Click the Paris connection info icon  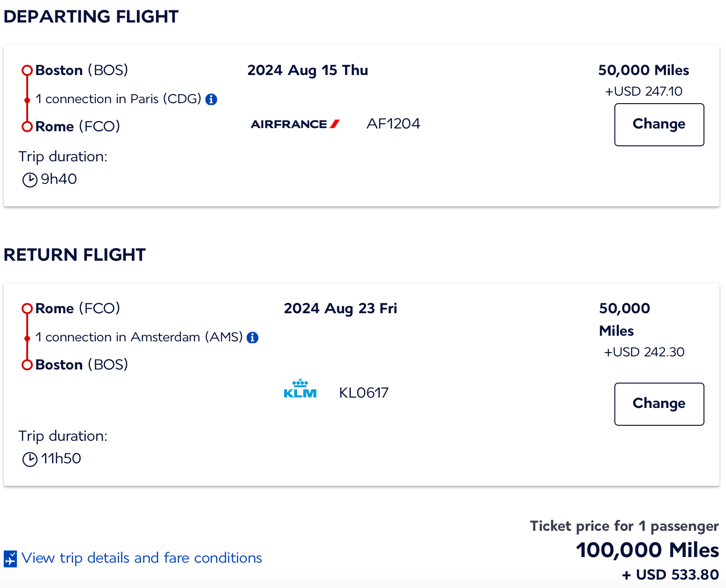coord(212,99)
